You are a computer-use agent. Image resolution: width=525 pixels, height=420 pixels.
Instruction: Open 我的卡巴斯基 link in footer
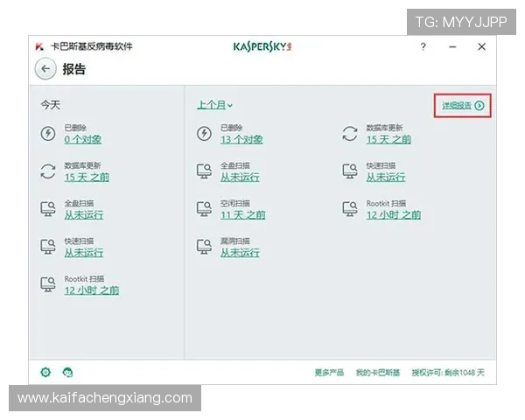click(378, 373)
